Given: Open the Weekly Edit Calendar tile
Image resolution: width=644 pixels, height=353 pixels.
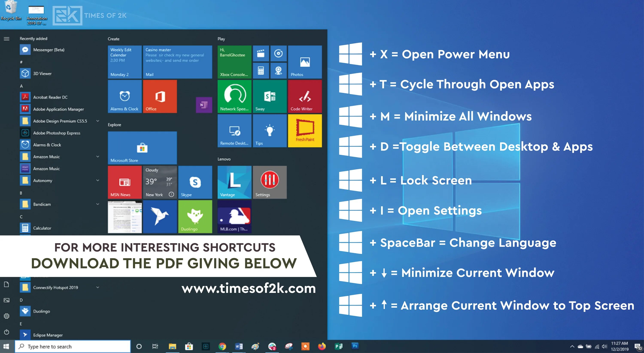Looking at the screenshot, I should tap(125, 62).
